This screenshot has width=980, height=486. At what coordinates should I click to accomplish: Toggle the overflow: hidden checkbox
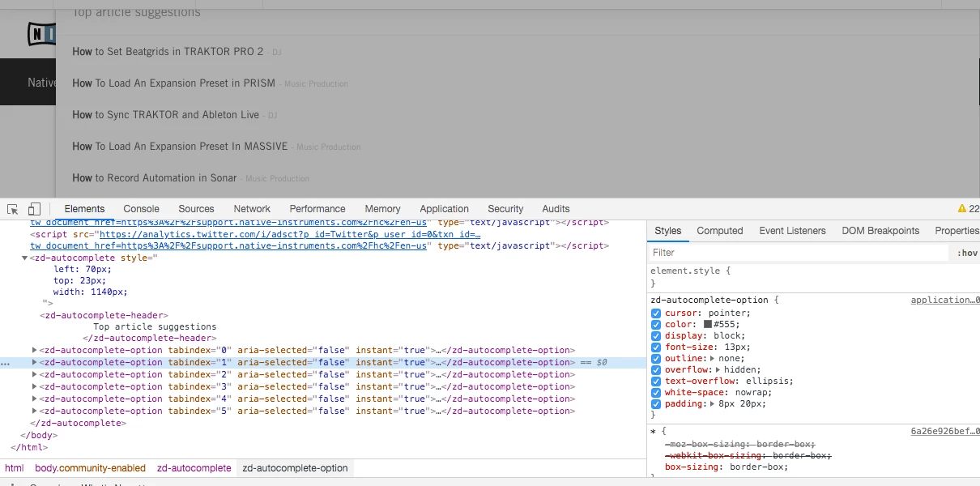(656, 369)
